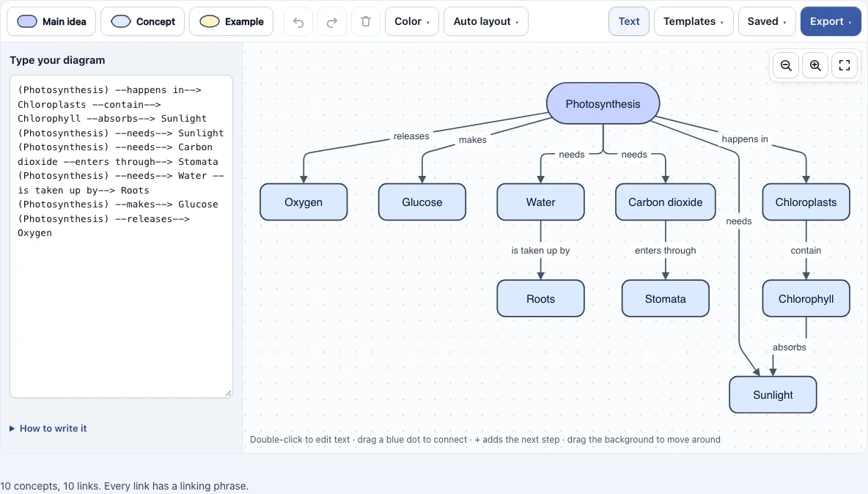Select the Oxygen node
Image resolution: width=868 pixels, height=494 pixels.
click(304, 202)
